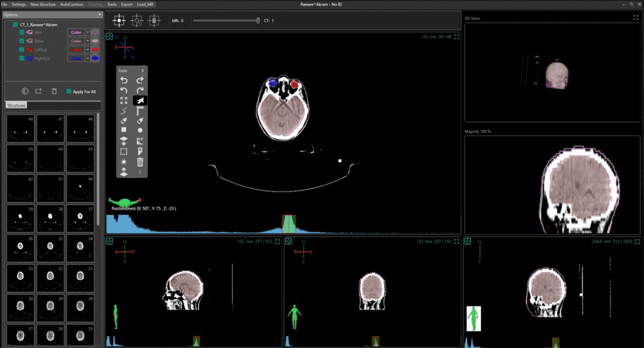This screenshot has width=644, height=348.
Task: Click the magnifier zoom target icon
Action: [x=136, y=21]
